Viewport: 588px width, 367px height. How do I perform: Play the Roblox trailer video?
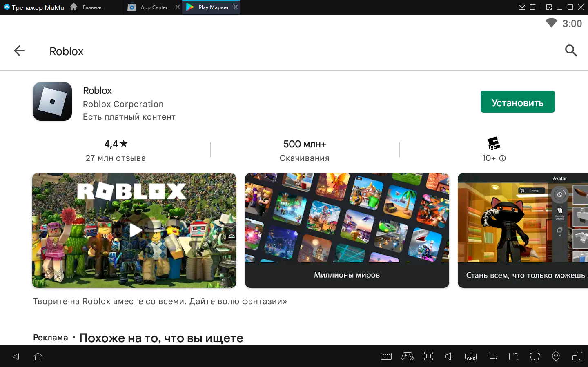click(x=134, y=230)
